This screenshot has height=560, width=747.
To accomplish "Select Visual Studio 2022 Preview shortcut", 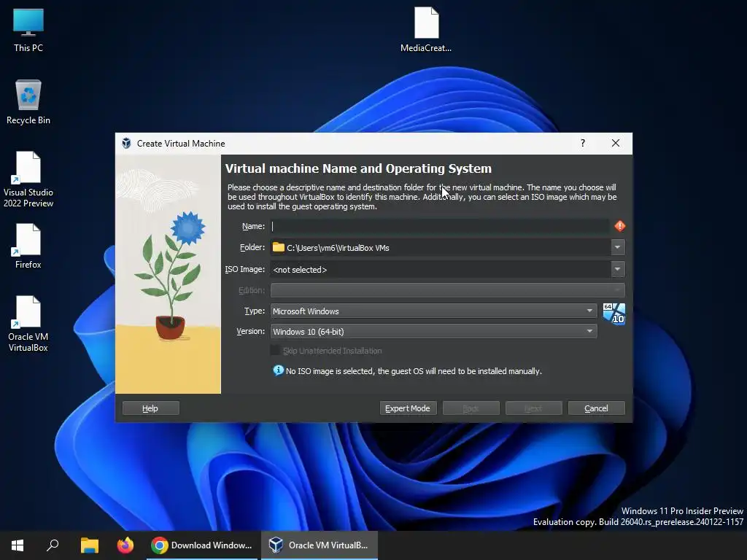I will pos(28,179).
